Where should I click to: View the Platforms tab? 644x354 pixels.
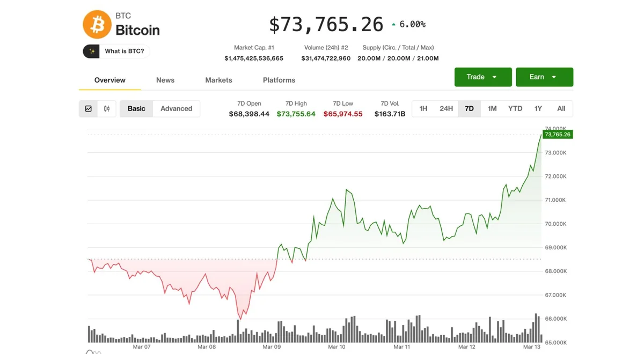click(279, 80)
